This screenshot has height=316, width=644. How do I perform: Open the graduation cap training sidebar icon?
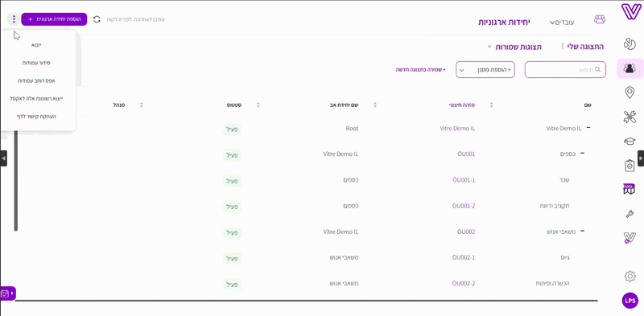coord(630,142)
